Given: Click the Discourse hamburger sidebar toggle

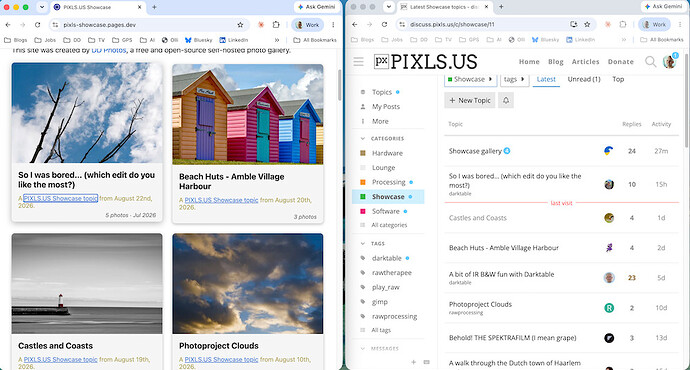Looking at the screenshot, I should tap(358, 62).
